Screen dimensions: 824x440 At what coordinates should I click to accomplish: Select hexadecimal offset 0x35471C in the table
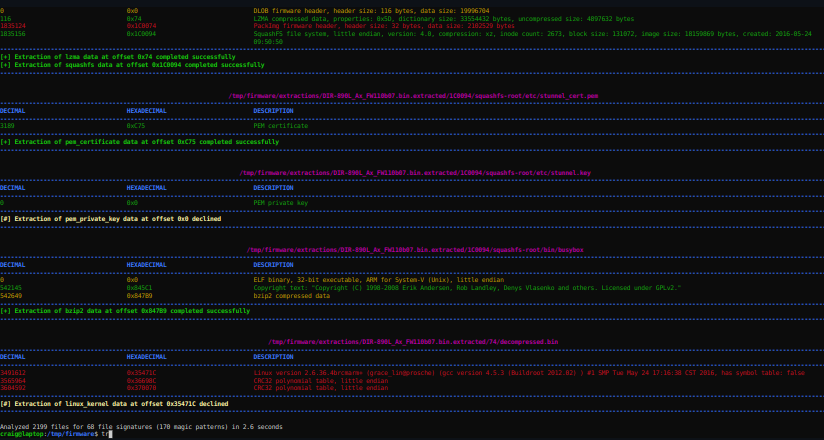141,373
